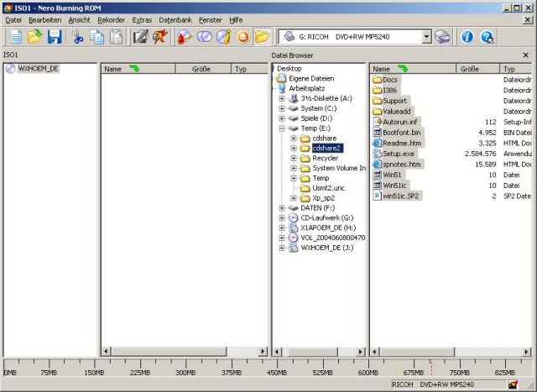Click the Copy CD double-disc icon
This screenshot has height=392, width=537.
[x=204, y=37]
